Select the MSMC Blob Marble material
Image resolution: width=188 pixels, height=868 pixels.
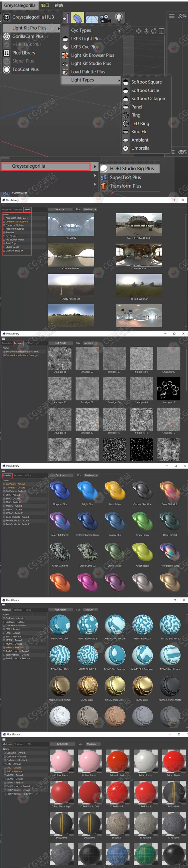coord(115,625)
